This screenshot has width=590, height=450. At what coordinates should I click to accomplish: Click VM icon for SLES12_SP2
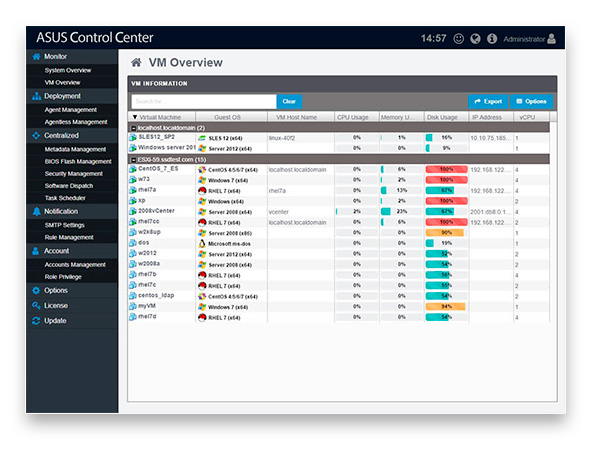click(133, 138)
